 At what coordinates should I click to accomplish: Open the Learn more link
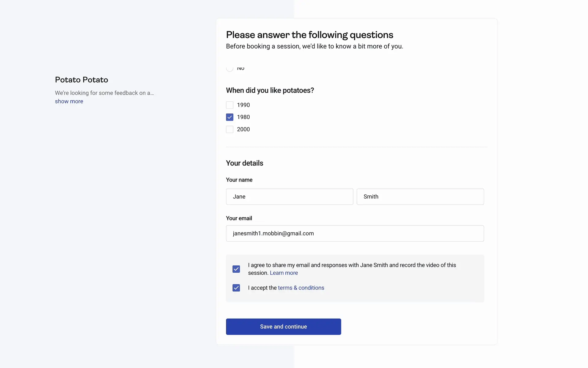(x=284, y=273)
